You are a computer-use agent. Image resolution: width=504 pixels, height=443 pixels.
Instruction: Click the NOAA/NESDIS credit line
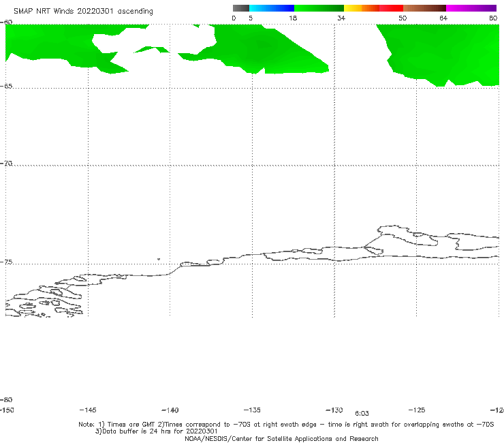pos(281,438)
